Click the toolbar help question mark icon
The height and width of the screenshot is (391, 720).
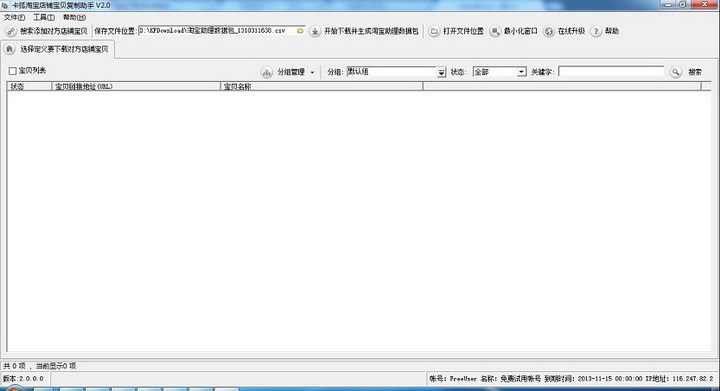(x=596, y=31)
